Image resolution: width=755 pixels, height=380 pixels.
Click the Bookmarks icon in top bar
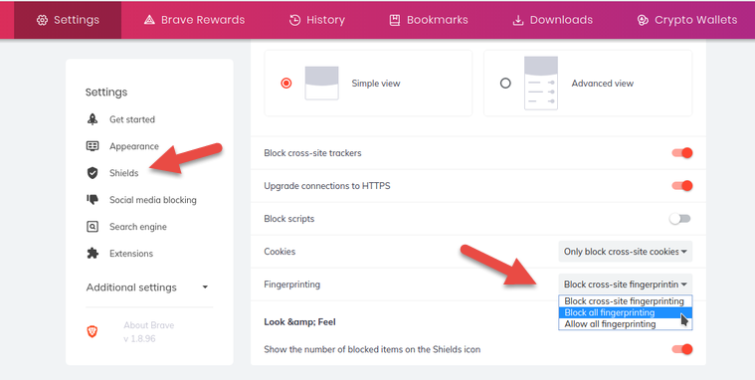tap(395, 20)
